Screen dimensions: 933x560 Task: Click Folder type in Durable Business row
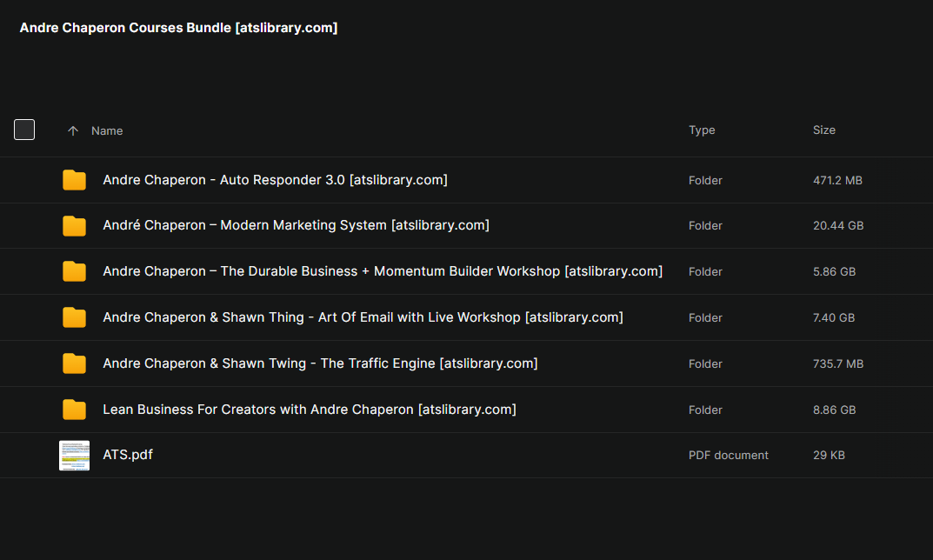coord(705,271)
